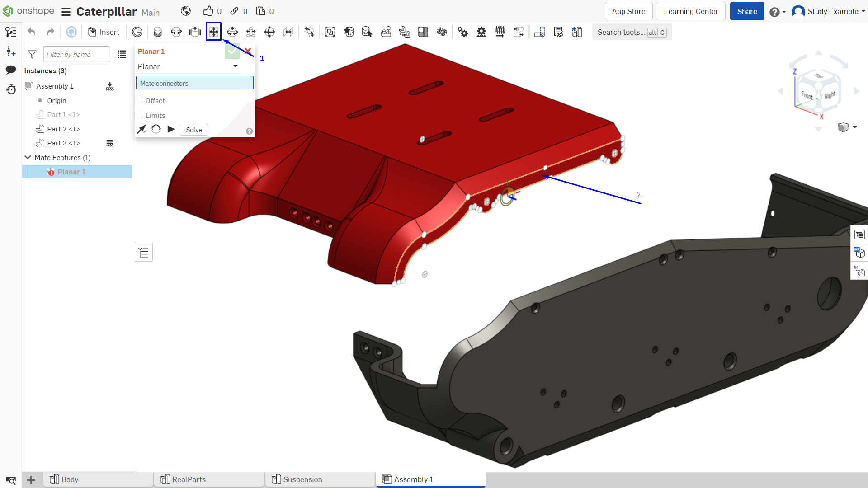Image resolution: width=868 pixels, height=488 pixels.
Task: Click the Search tools box
Action: (632, 32)
